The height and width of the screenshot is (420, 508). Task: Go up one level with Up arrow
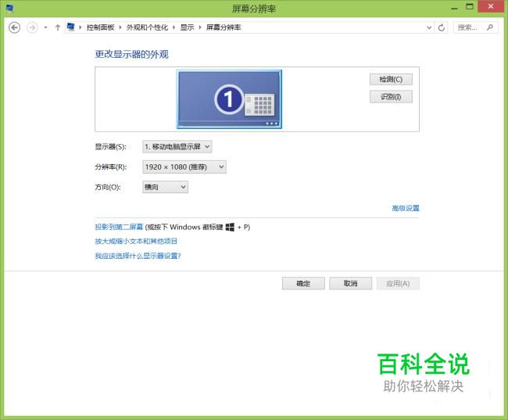tap(57, 27)
